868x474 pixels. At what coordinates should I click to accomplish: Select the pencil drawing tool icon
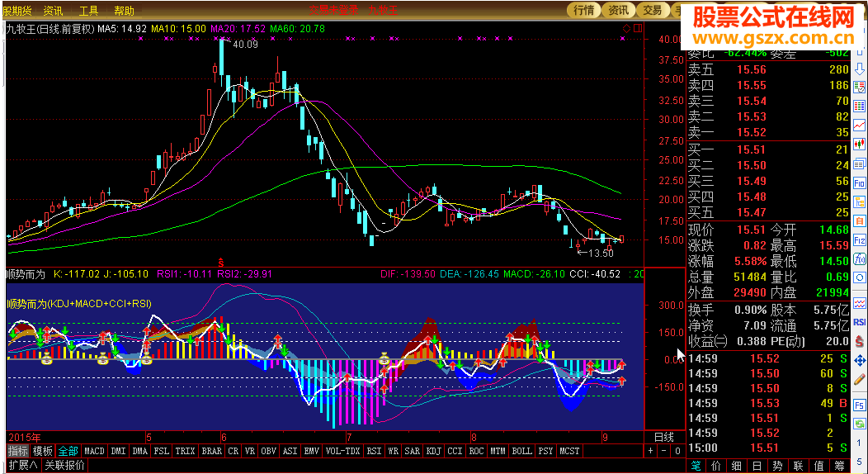860,379
